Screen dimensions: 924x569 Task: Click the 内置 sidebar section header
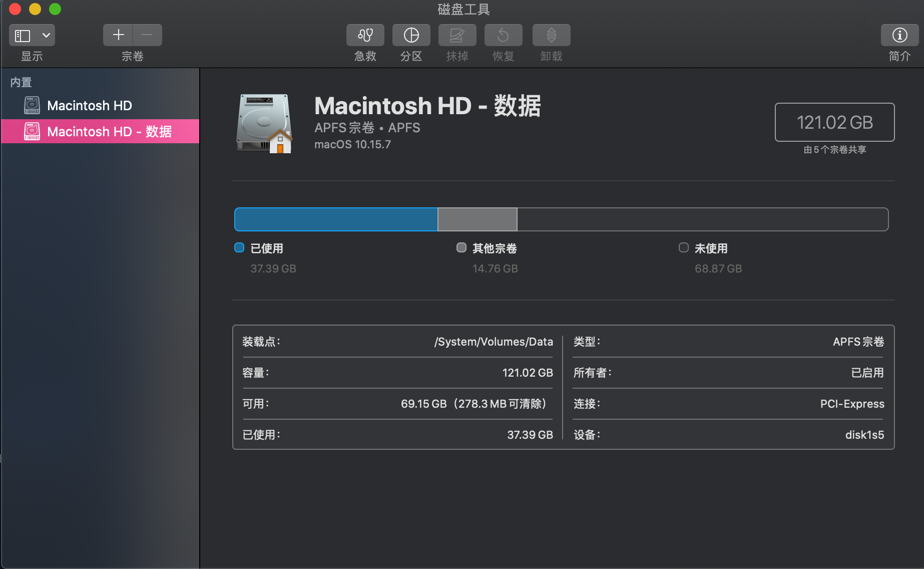pos(21,82)
